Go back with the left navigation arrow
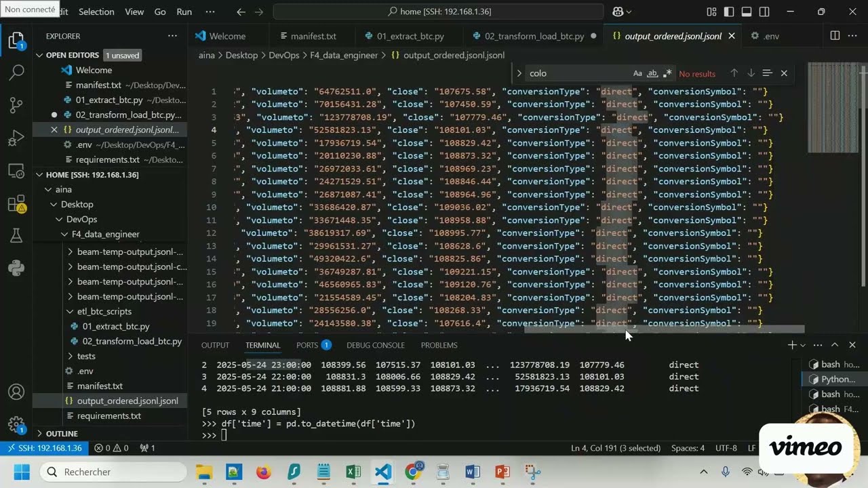Image resolution: width=868 pixels, height=488 pixels. (x=241, y=12)
